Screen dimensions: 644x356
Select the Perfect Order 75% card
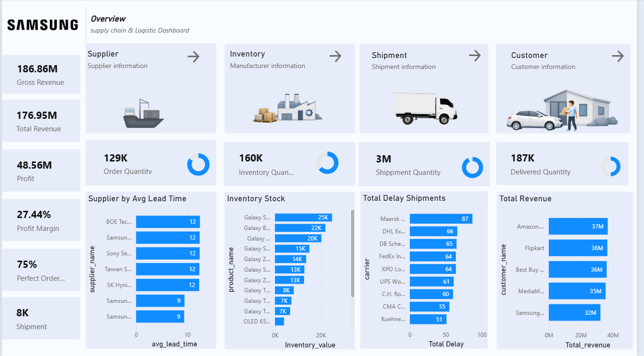click(41, 270)
